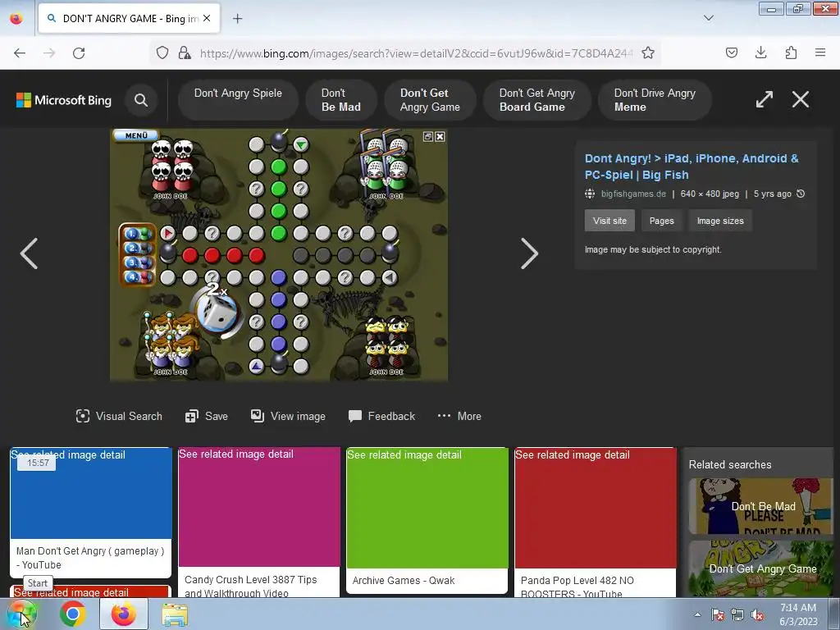Image resolution: width=840 pixels, height=630 pixels.
Task: Open the More options menu
Action: [459, 416]
